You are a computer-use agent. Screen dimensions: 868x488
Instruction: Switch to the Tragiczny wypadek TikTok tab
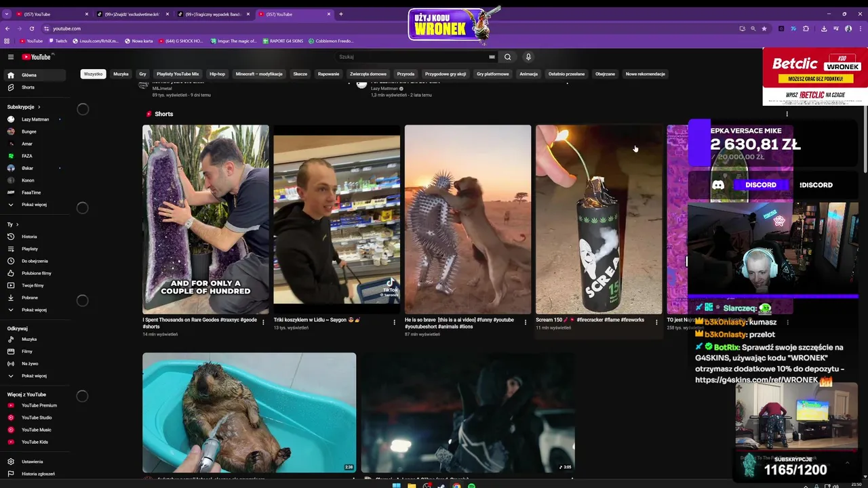[214, 14]
